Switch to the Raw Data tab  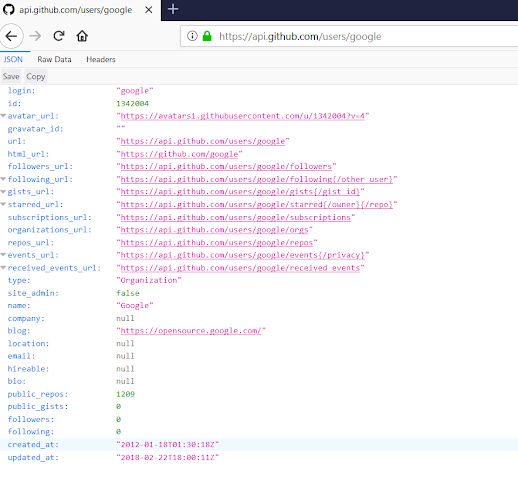pyautogui.click(x=54, y=59)
